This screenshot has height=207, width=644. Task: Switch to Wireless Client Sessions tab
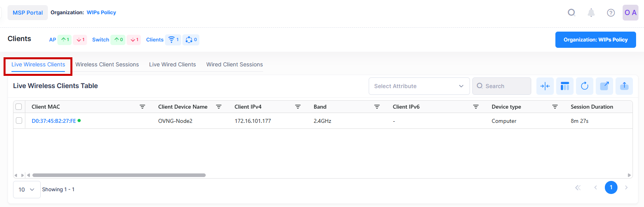pos(107,64)
